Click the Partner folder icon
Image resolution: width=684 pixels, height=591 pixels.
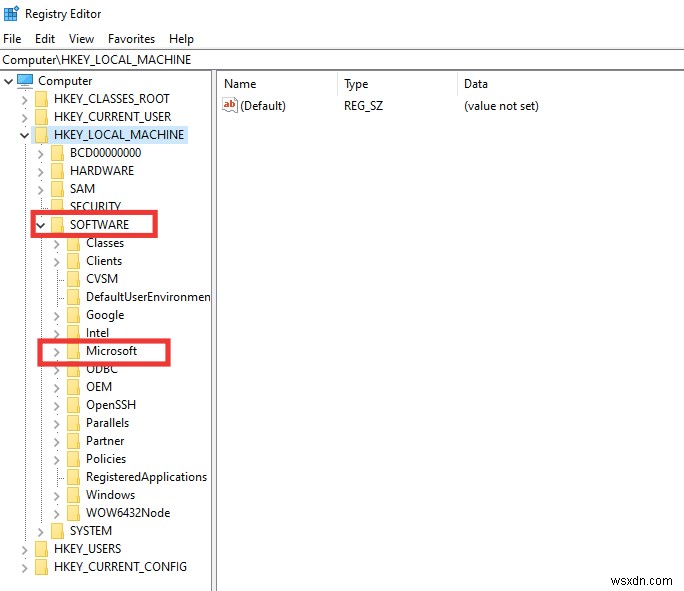coord(74,441)
